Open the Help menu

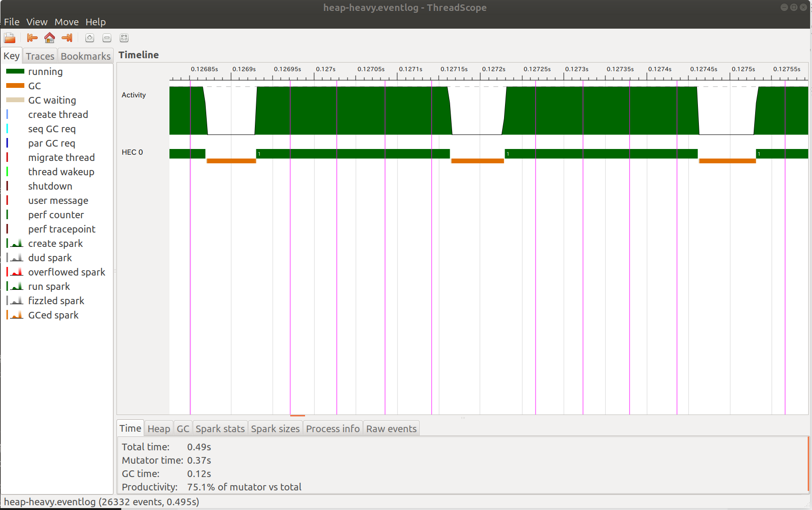95,21
